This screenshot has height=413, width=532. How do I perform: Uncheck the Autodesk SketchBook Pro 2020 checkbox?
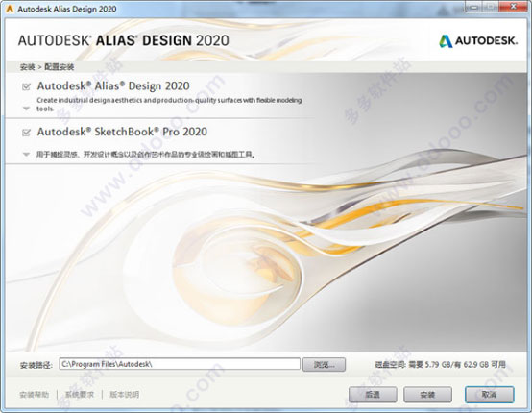coord(26,133)
